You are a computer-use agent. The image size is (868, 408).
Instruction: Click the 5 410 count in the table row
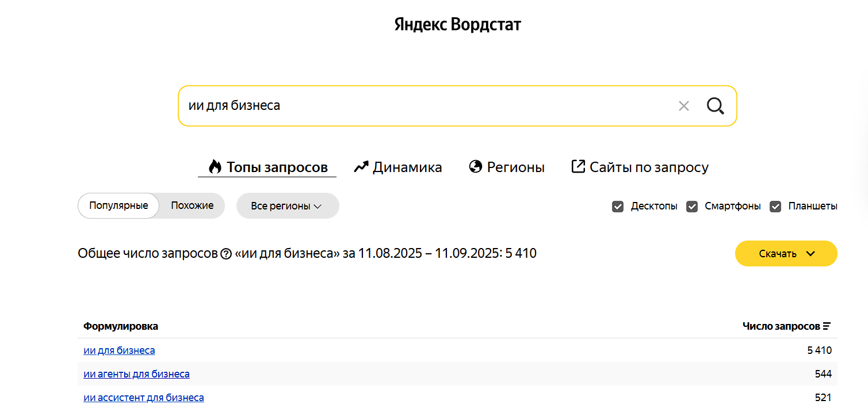click(820, 350)
